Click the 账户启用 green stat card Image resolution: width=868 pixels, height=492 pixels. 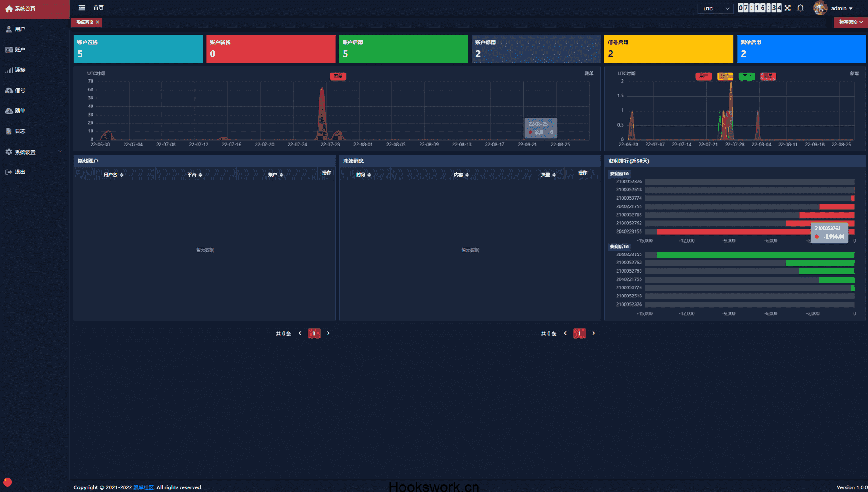click(403, 49)
